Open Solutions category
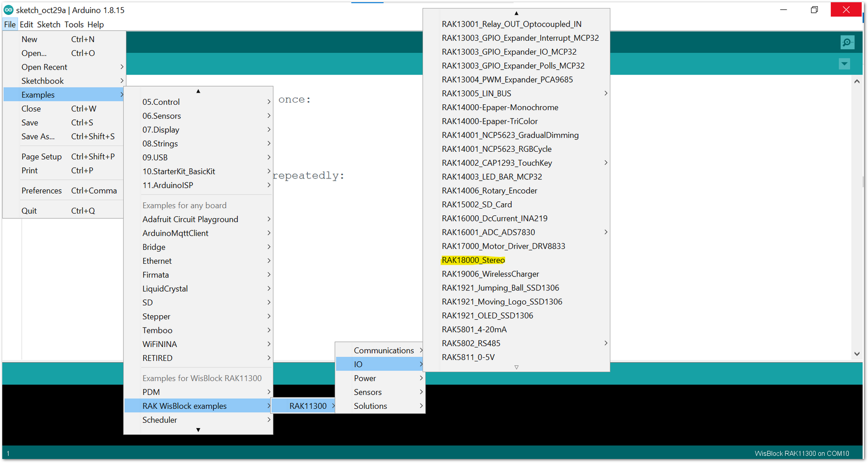 coord(380,406)
